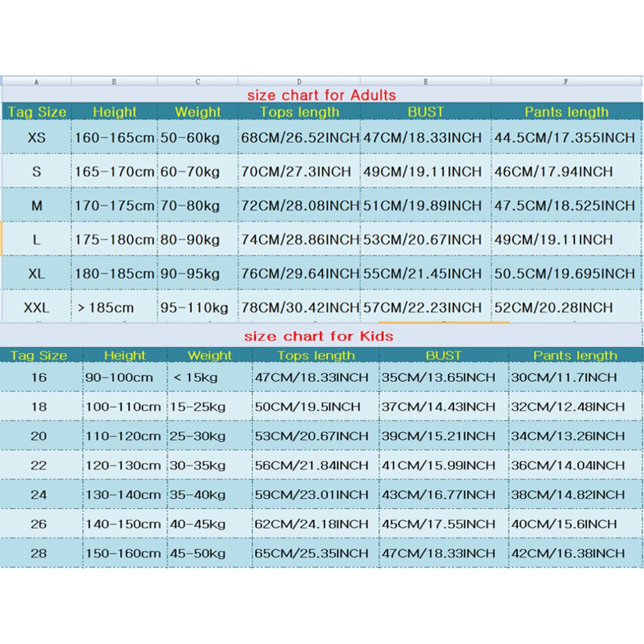Select the '46CM/17.94INCH' pants length cell
Screen dimensions: 644x644
tap(565, 171)
